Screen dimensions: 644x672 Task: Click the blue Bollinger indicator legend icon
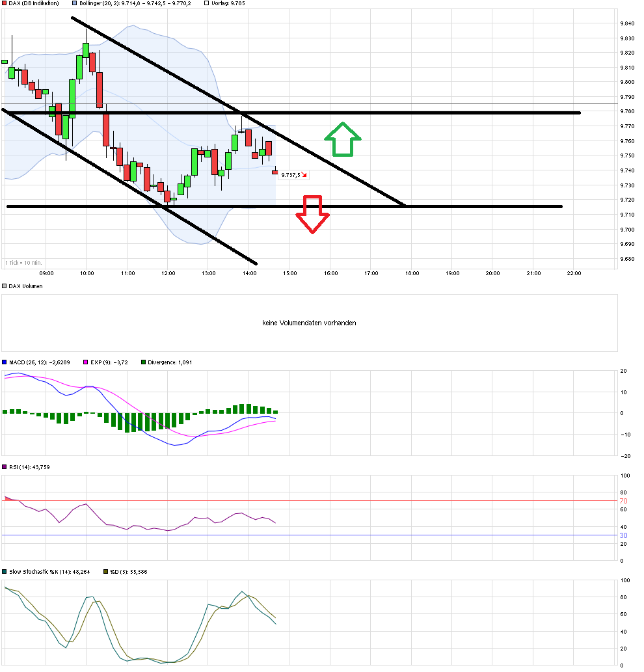pos(75,3)
